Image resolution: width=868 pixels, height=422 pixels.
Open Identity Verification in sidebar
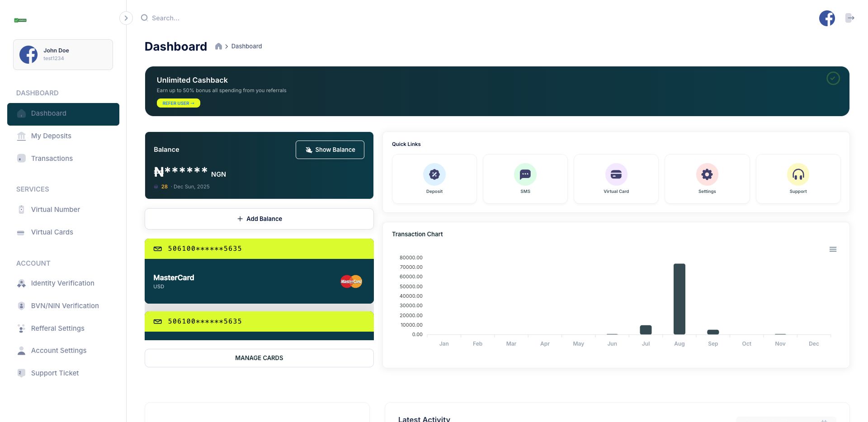(63, 283)
